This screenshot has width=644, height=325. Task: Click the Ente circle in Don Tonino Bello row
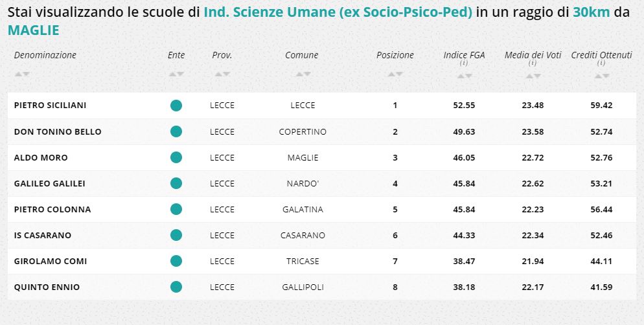[176, 131]
